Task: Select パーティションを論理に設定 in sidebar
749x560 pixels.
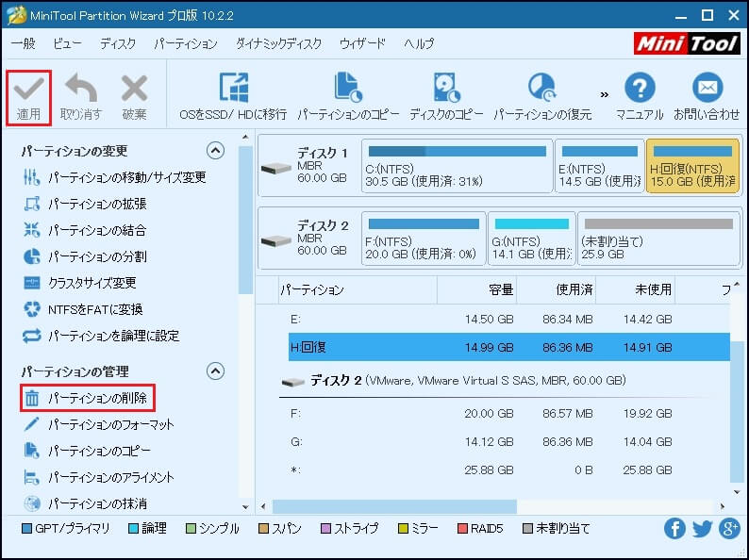Action: tap(101, 337)
